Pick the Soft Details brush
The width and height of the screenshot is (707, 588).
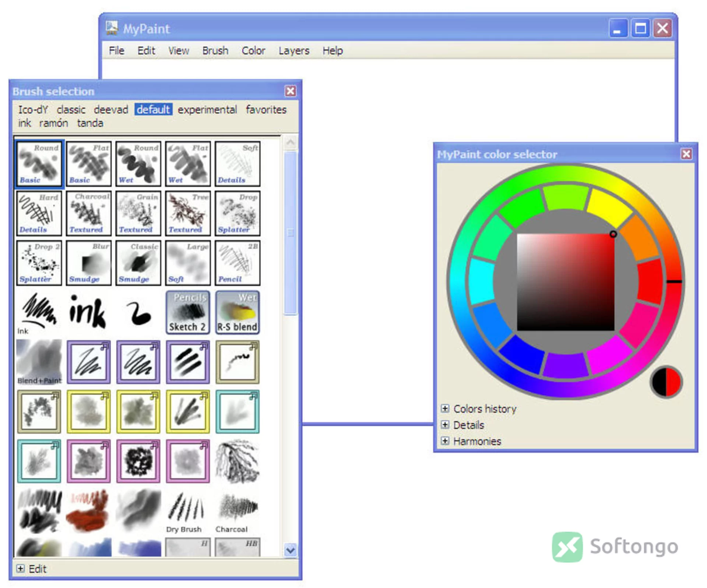click(x=238, y=164)
